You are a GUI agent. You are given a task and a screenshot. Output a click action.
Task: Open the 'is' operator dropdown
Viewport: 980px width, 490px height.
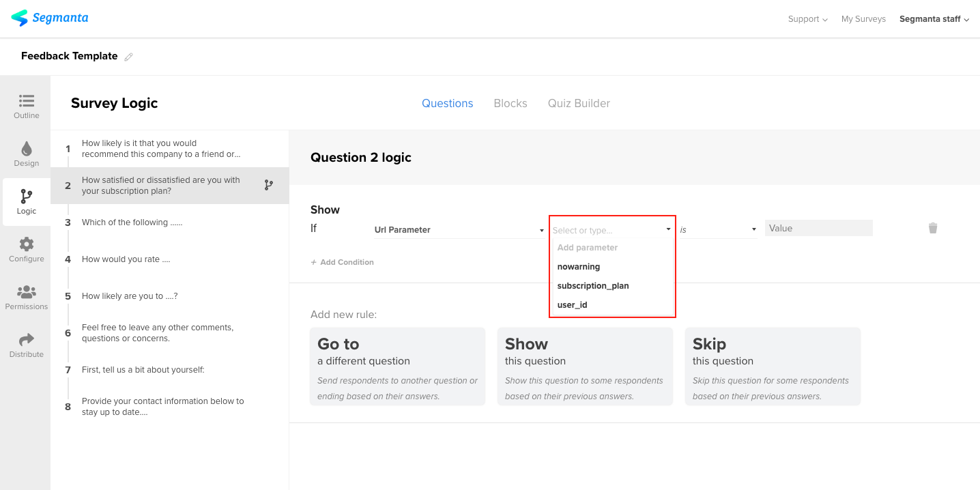(x=718, y=230)
